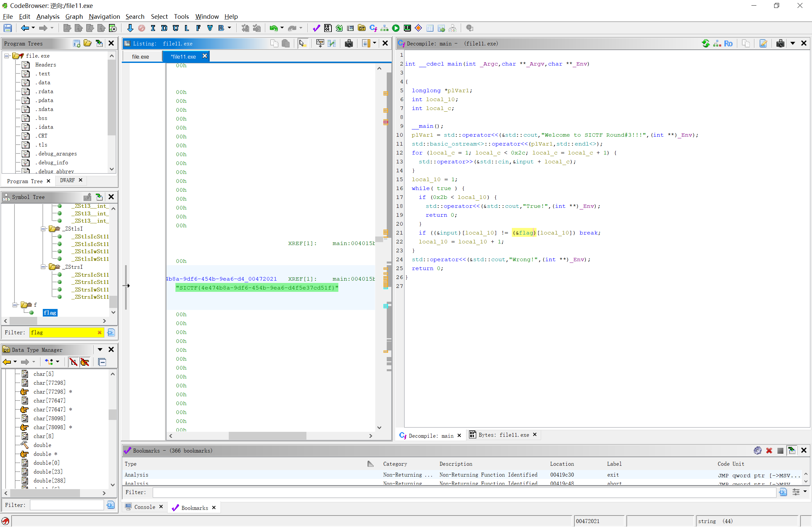Click the undefine 'U' toolbar icon
The image size is (812, 527).
point(175,28)
